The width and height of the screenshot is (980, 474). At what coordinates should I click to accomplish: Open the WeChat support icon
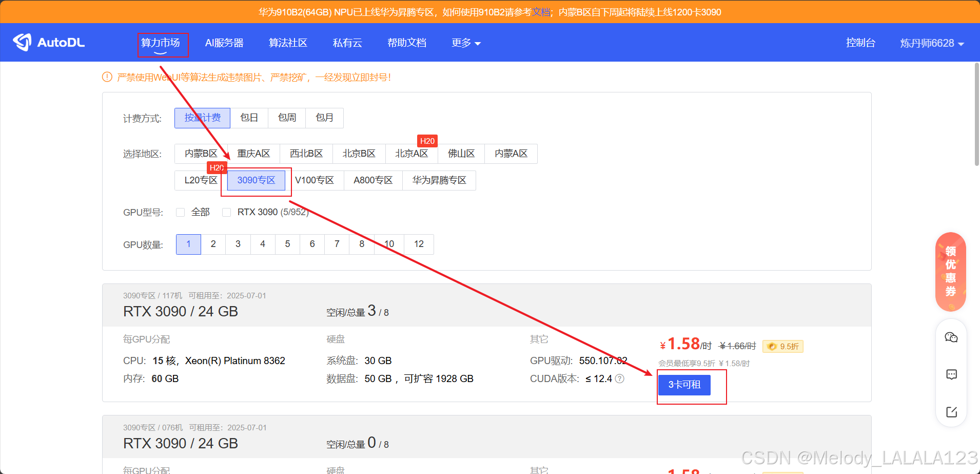click(951, 337)
